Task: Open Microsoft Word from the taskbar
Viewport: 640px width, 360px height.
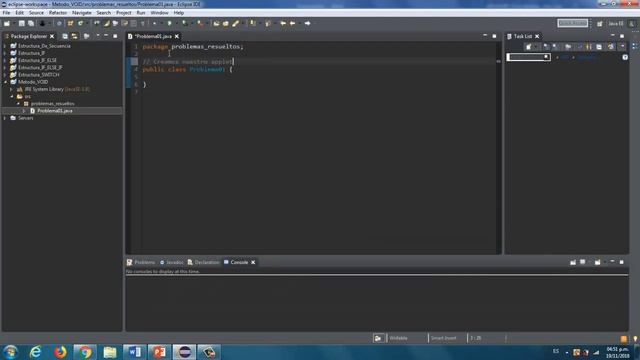Action: pyautogui.click(x=135, y=352)
